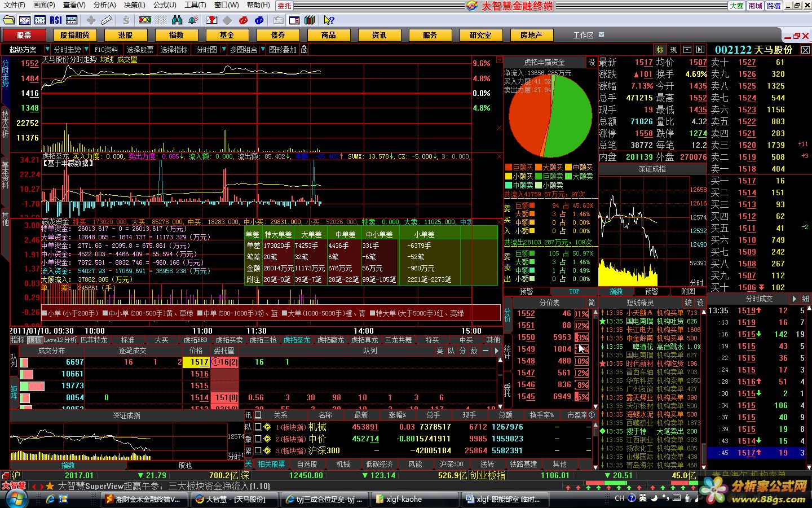Click the 小额买 yellow legend swatch
The height and width of the screenshot is (508, 812).
pyautogui.click(x=509, y=176)
